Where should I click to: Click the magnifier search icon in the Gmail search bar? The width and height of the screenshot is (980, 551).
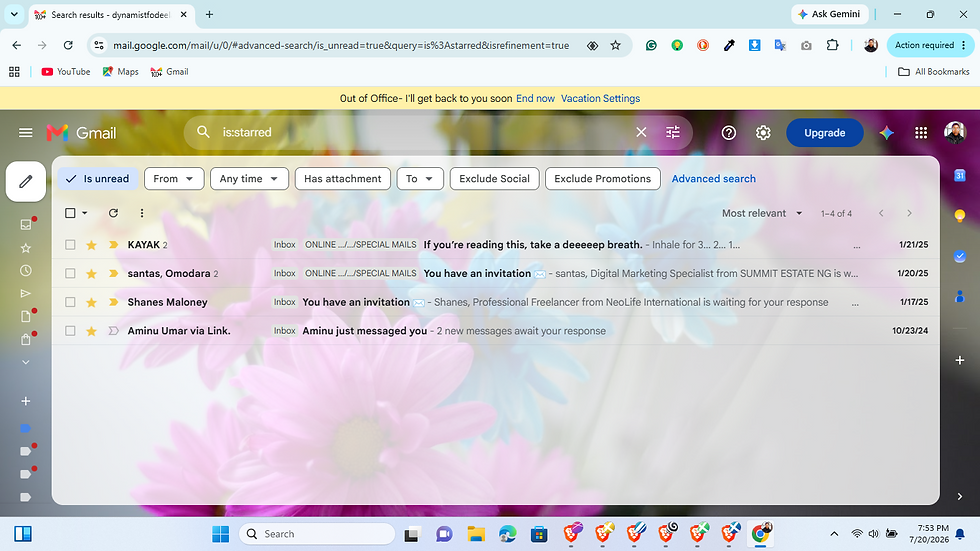click(x=203, y=132)
